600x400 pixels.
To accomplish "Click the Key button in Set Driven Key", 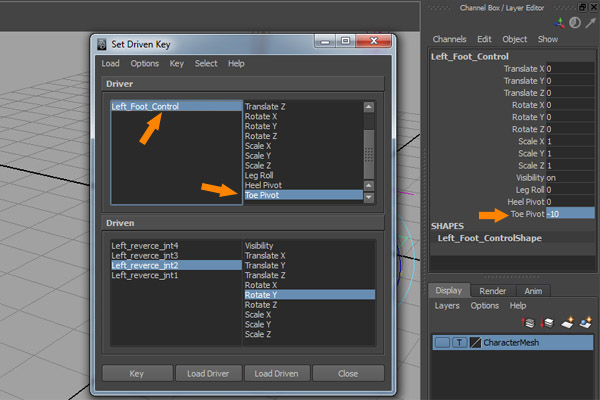I will pos(137,373).
